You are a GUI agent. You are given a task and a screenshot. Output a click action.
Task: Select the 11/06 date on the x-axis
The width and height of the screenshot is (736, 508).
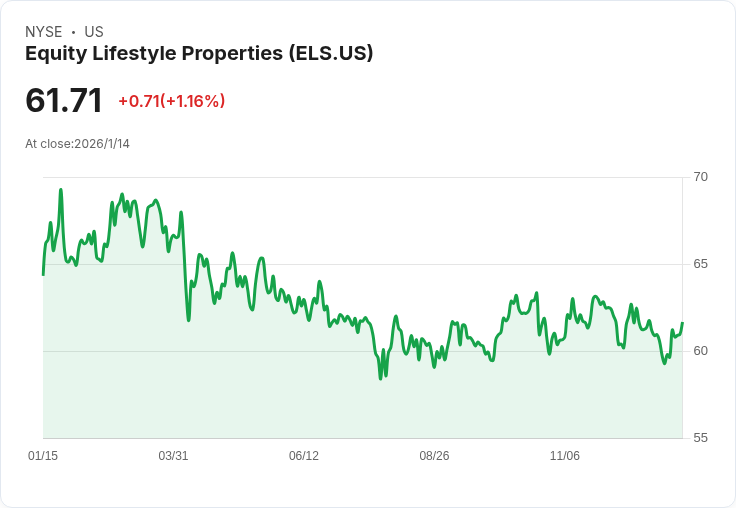click(x=565, y=456)
